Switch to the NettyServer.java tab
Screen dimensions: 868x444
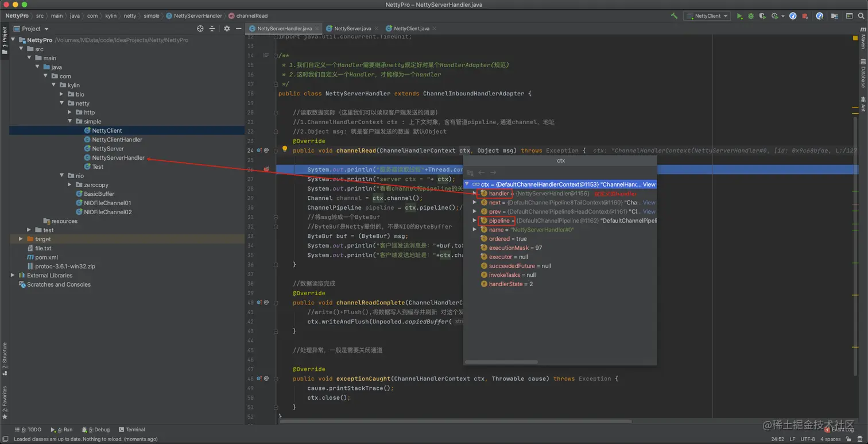(352, 29)
